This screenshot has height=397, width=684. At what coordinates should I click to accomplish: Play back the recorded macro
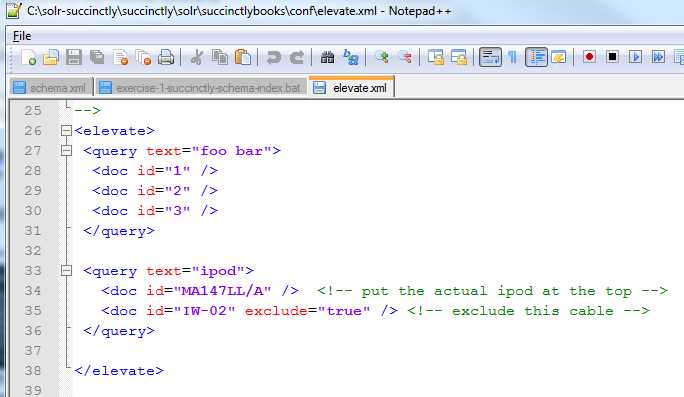[x=635, y=57]
